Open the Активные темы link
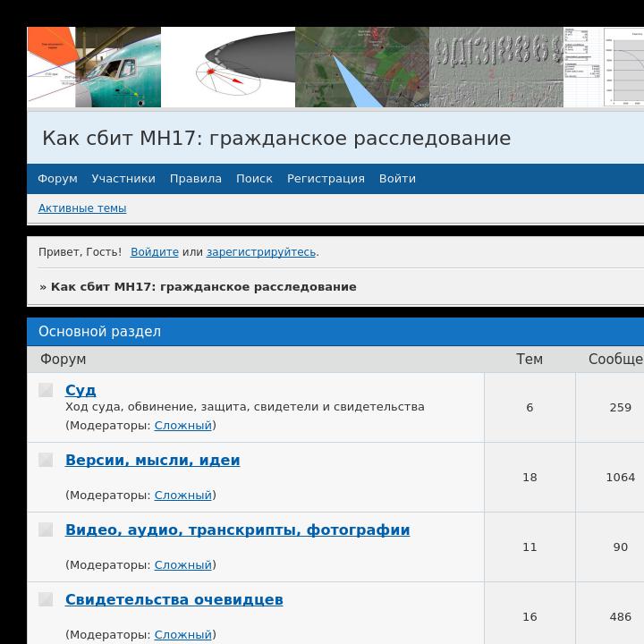The width and height of the screenshot is (644, 644). click(82, 208)
